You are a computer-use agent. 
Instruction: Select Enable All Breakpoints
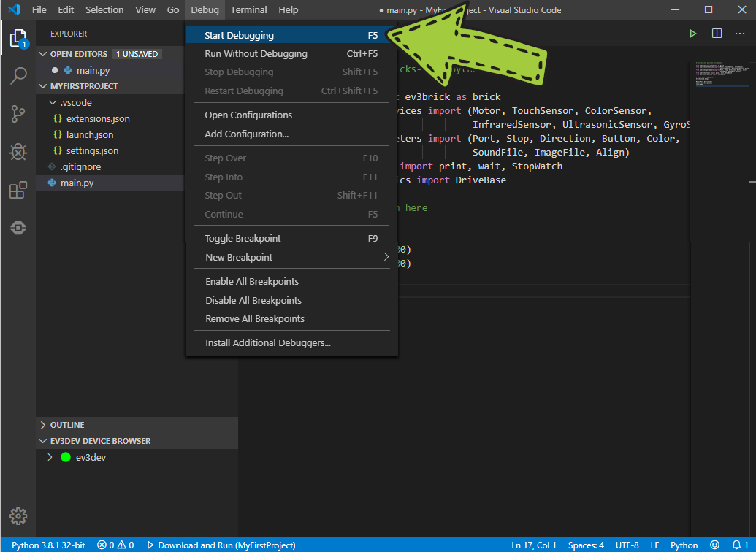pyautogui.click(x=291, y=282)
